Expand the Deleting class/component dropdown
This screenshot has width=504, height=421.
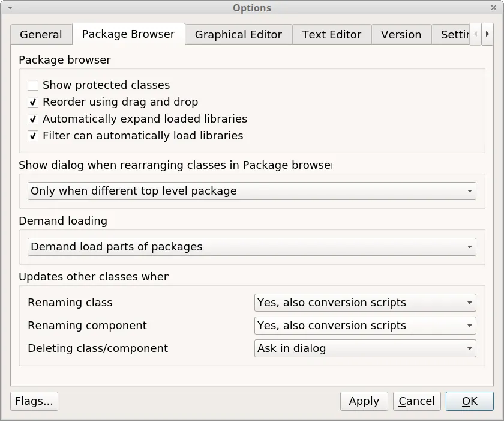(365, 348)
